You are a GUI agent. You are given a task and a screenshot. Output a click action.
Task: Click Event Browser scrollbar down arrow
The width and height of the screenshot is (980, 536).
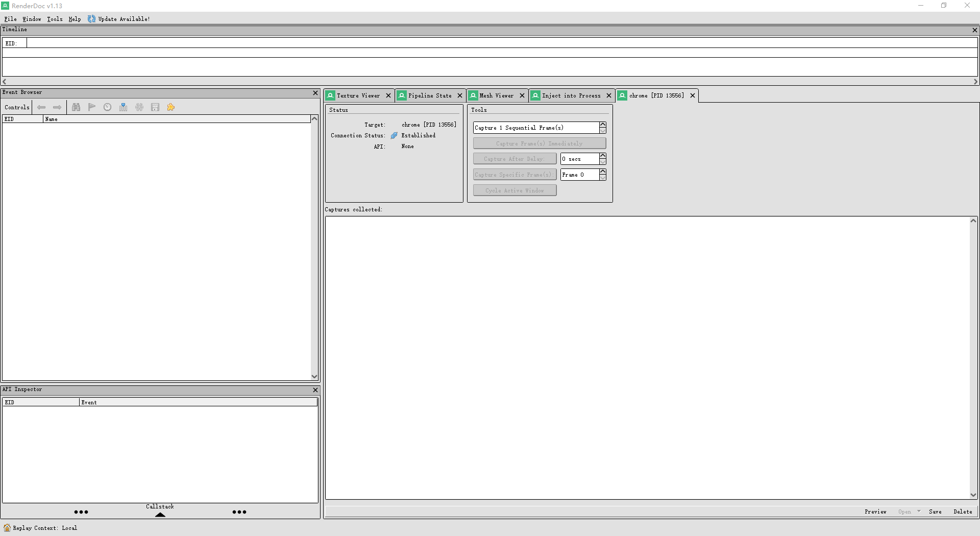[x=314, y=376]
